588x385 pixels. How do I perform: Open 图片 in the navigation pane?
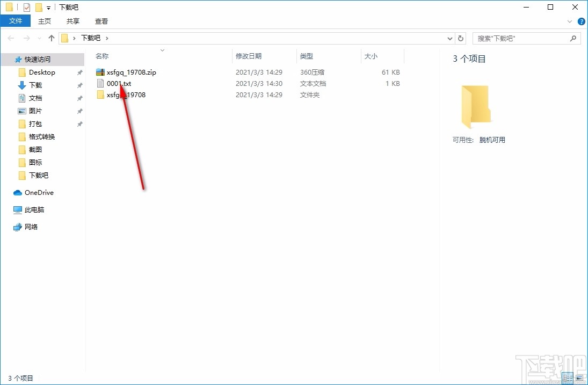click(x=35, y=111)
